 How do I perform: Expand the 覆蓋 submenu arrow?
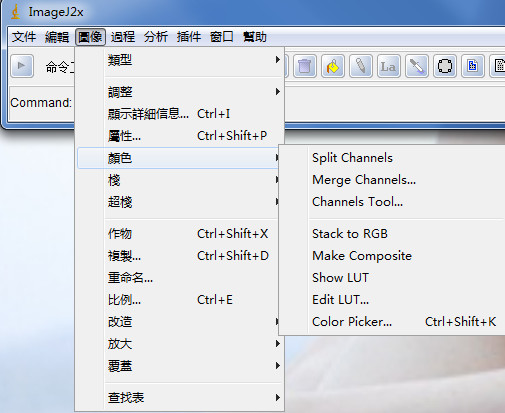tap(277, 366)
